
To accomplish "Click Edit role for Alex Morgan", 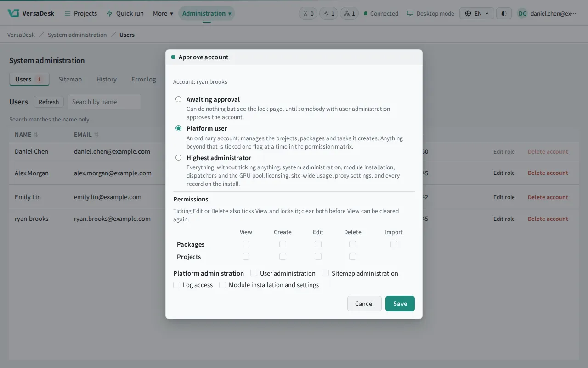I will pyautogui.click(x=504, y=173).
